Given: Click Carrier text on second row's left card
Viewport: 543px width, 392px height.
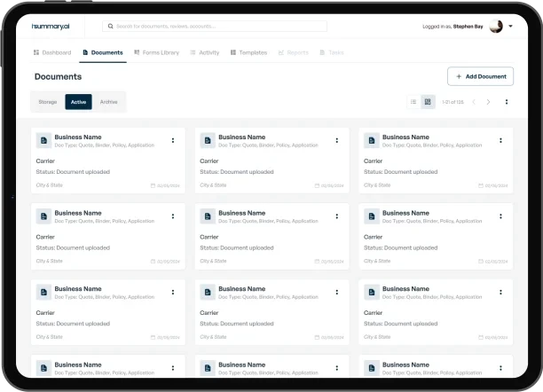Looking at the screenshot, I should pyautogui.click(x=45, y=237).
